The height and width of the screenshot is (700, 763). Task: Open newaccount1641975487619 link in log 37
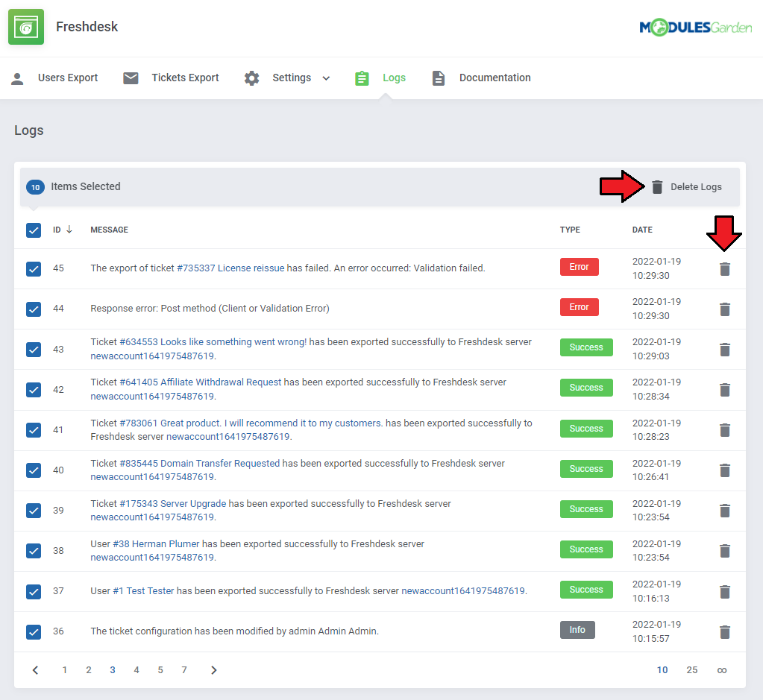coord(463,591)
